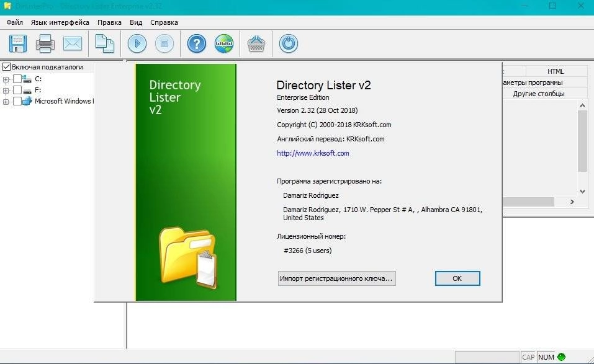Click 'Импорт регистрационного ключа...' button

[337, 278]
